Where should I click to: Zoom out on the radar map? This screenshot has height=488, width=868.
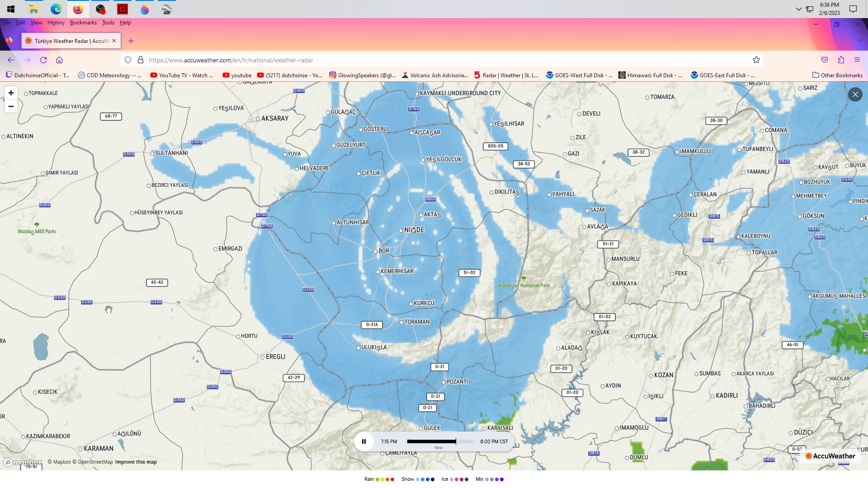pyautogui.click(x=11, y=107)
